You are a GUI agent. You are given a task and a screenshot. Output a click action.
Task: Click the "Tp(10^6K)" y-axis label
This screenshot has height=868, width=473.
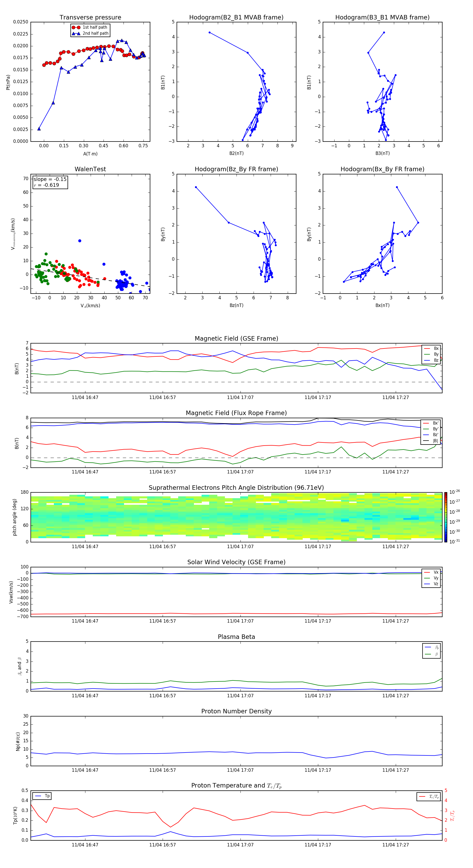point(15,815)
